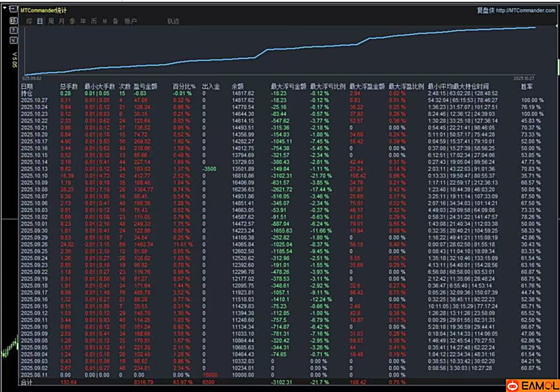The image size is (560, 392).
Task: Click the 胜率 column header
Action: (528, 86)
